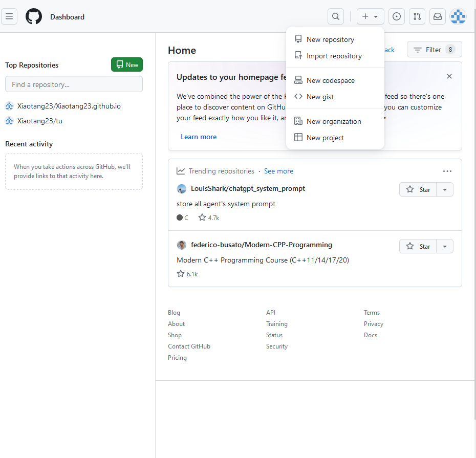The image size is (476, 458).
Task: Open the Xiaotang23/tu repository
Action: 40,121
